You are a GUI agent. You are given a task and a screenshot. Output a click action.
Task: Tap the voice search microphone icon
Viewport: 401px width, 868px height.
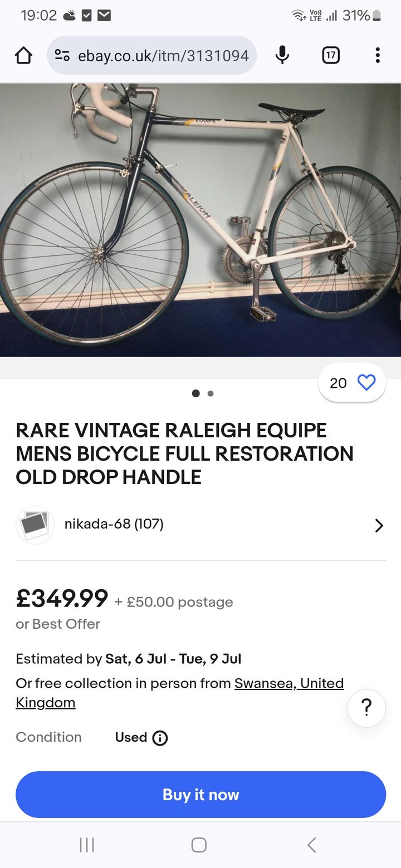coord(282,55)
